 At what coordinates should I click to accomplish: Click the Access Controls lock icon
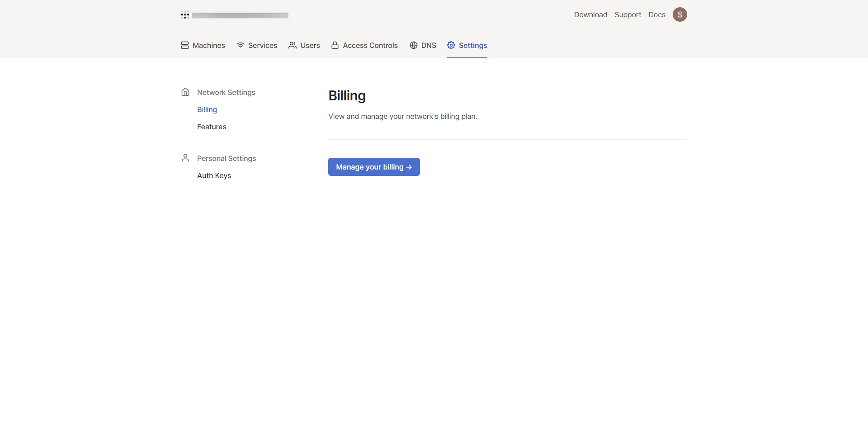pyautogui.click(x=335, y=45)
